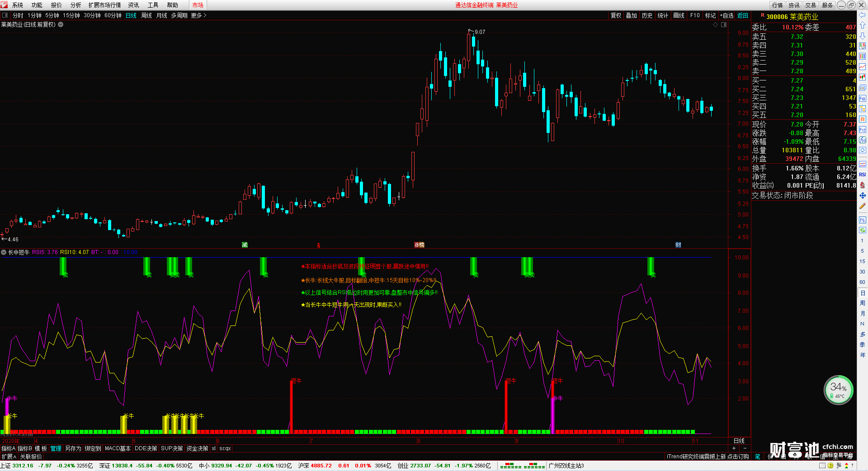Image resolution: width=868 pixels, height=471 pixels.
Task: Click the 减 marker on chart timeline
Action: [245, 245]
